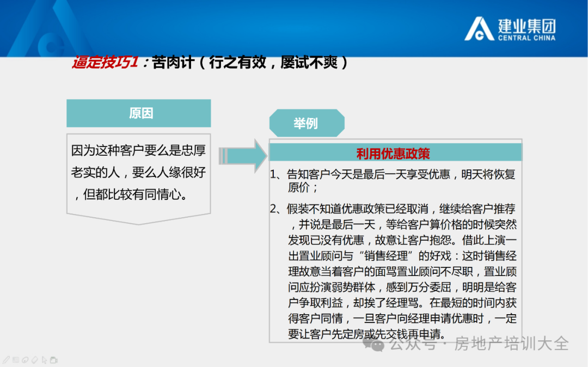Click the 建业集团 Central China logo

click(510, 29)
